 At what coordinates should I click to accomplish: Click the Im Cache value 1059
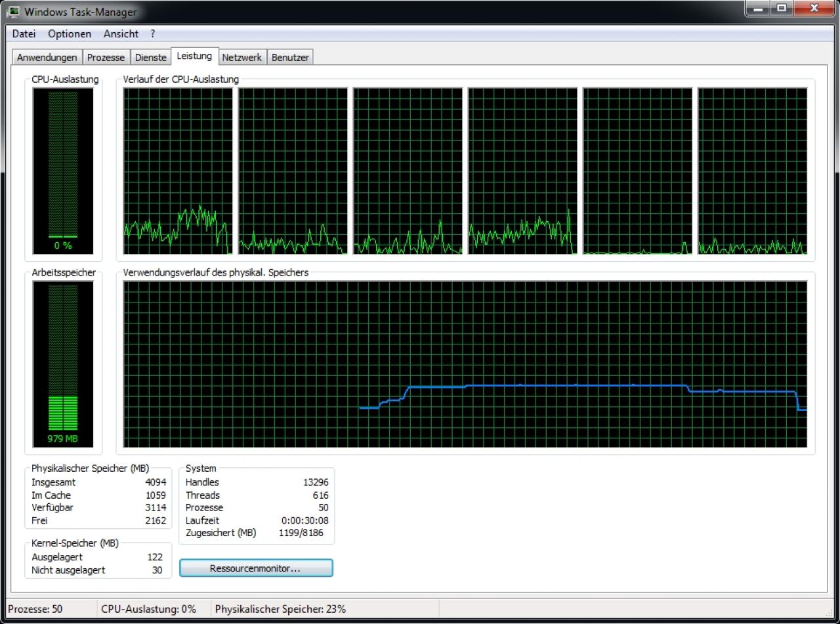156,495
